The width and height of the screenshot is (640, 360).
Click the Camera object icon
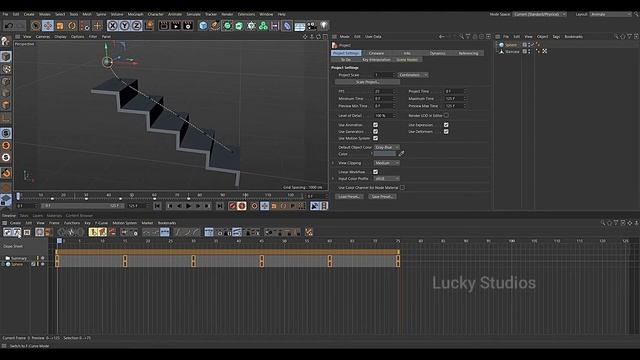312,26
